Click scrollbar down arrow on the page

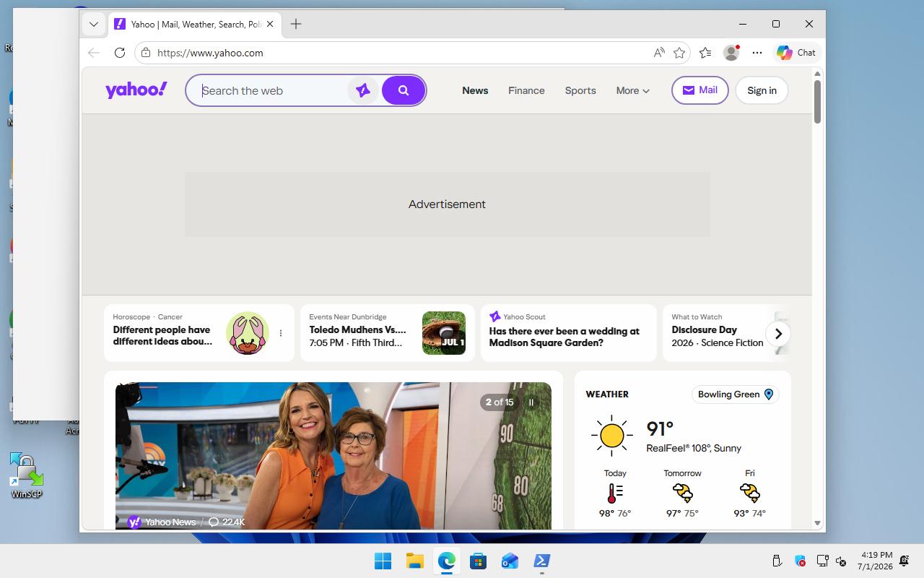tap(817, 523)
